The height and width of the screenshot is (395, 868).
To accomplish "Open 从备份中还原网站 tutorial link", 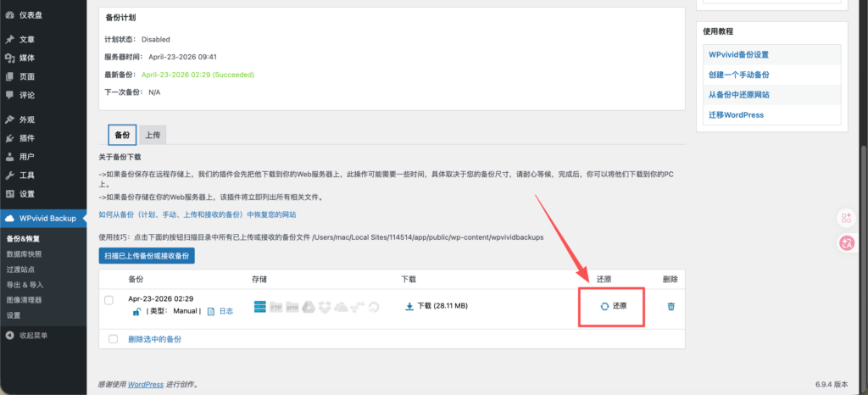I will pyautogui.click(x=738, y=95).
